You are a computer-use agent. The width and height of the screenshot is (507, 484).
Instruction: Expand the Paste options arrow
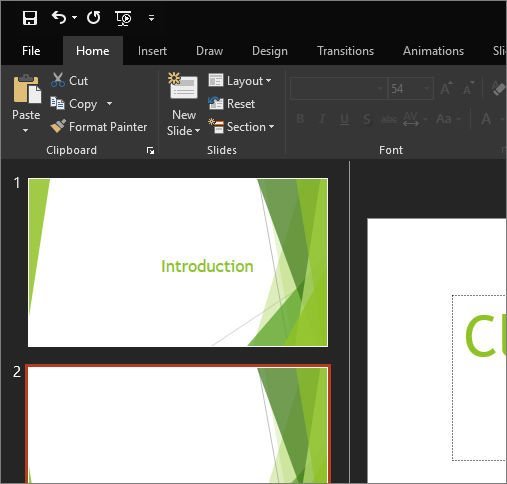click(x=25, y=130)
